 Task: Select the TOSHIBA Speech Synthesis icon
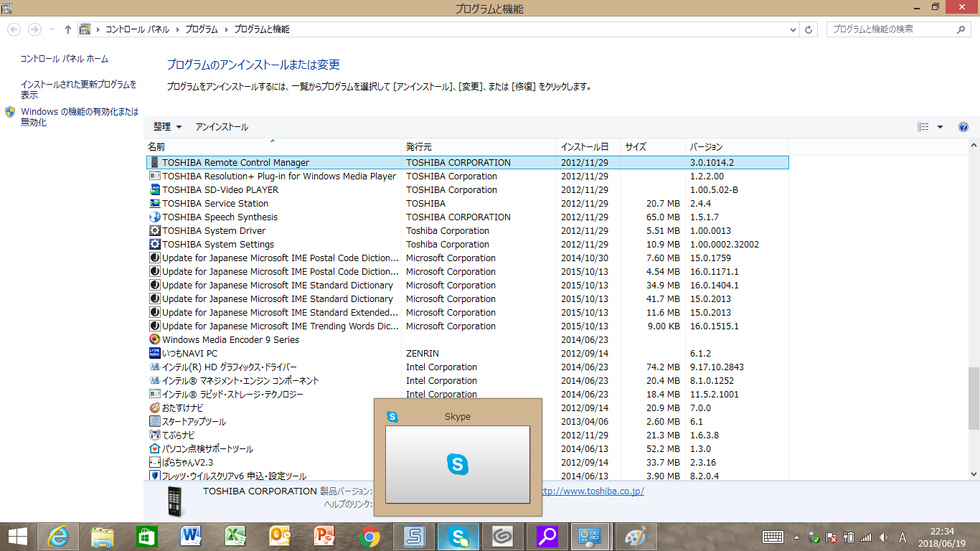pyautogui.click(x=154, y=217)
